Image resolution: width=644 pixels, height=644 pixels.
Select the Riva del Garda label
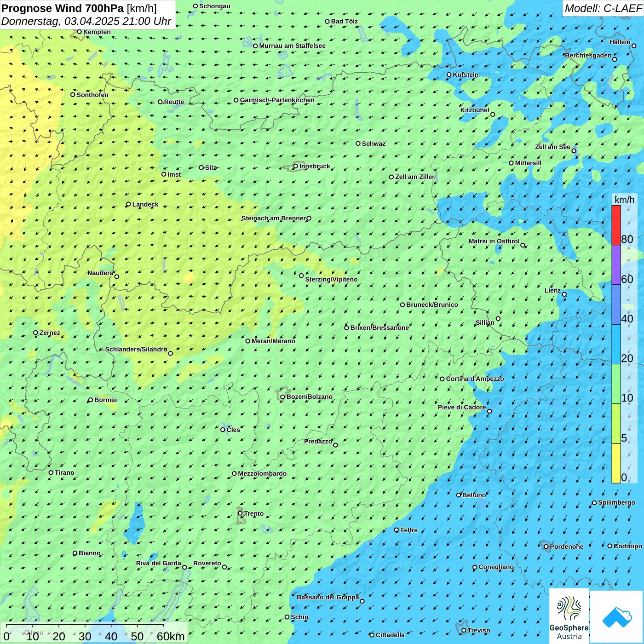pyautogui.click(x=159, y=563)
